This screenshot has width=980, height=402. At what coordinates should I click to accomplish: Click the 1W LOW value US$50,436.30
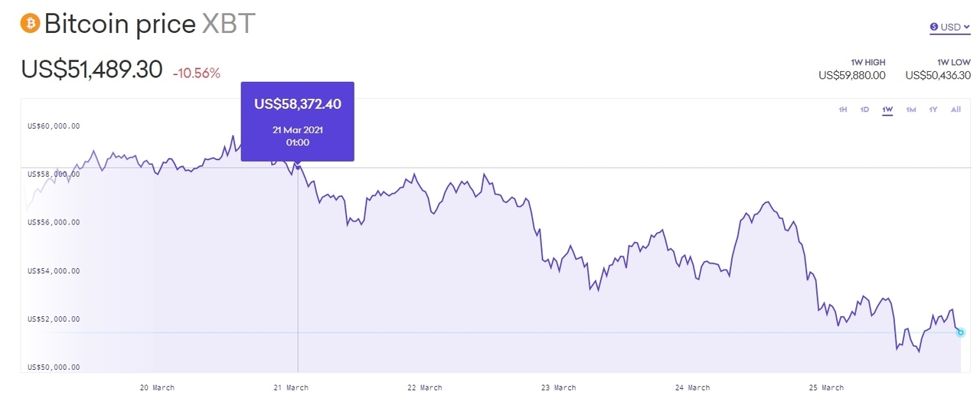[938, 75]
